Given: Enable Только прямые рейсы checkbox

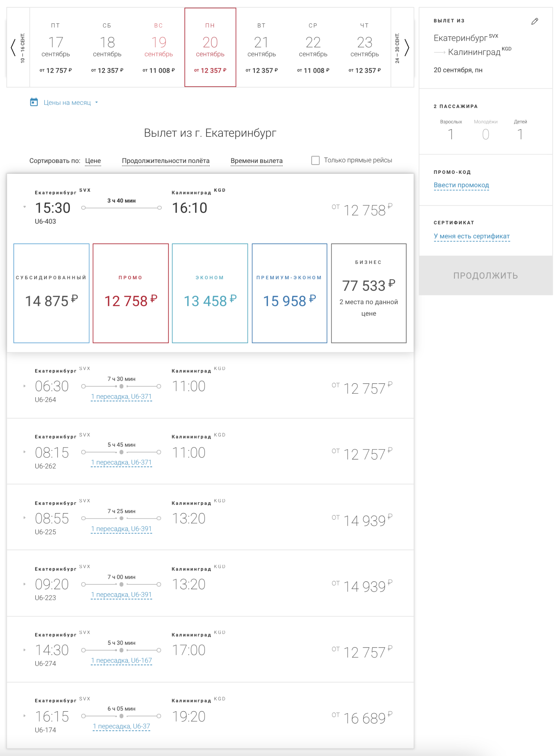Looking at the screenshot, I should [315, 160].
